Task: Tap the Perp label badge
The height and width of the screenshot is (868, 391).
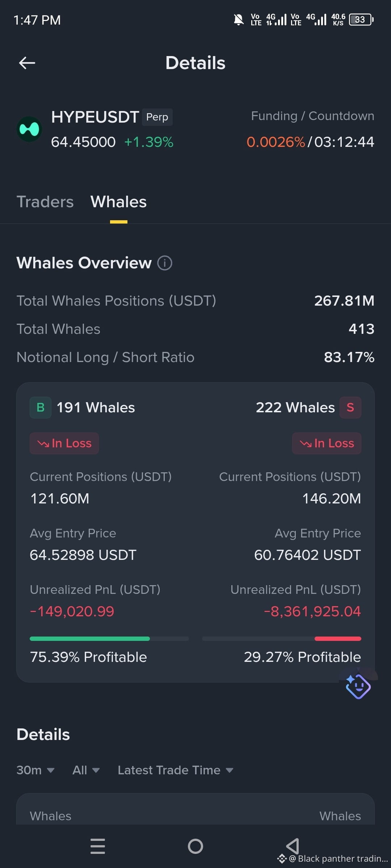Action: tap(157, 117)
